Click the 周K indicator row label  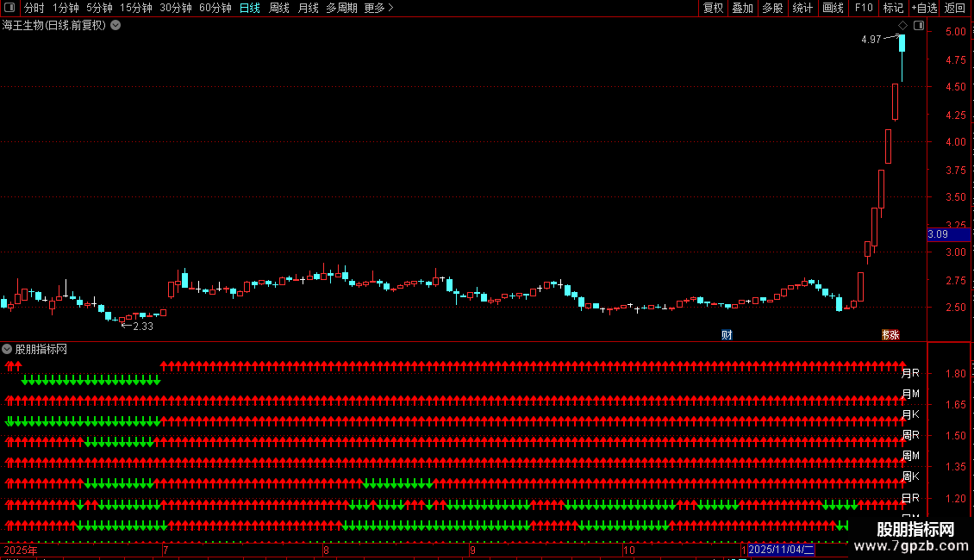[910, 476]
